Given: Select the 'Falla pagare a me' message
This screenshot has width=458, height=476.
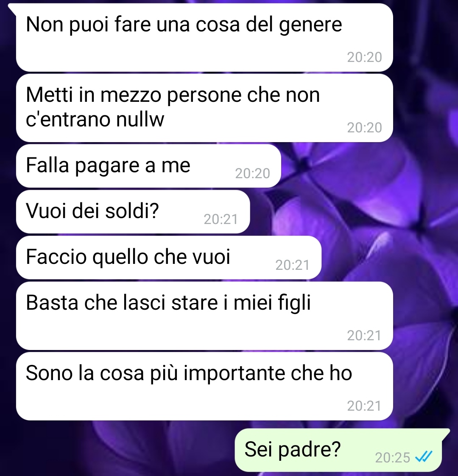Looking at the screenshot, I should tap(148, 166).
